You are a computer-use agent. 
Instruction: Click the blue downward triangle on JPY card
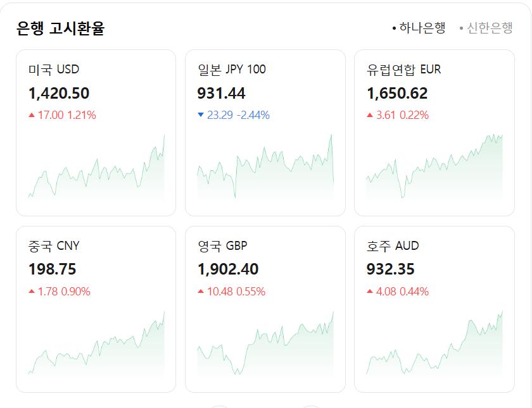[200, 116]
